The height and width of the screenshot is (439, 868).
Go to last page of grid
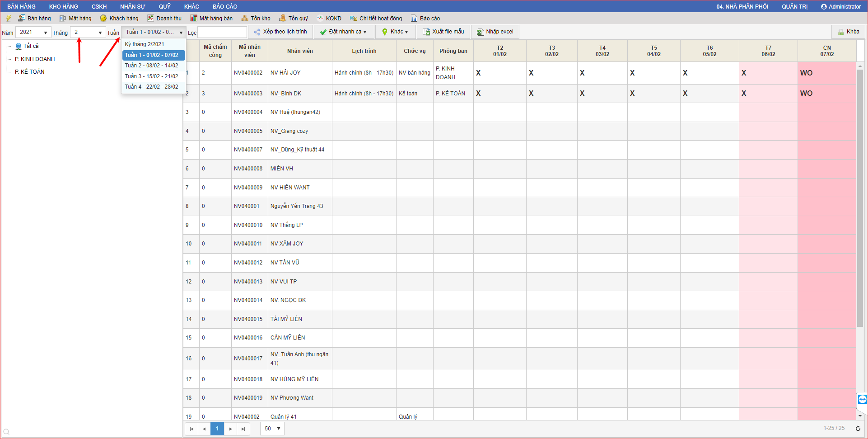click(243, 429)
